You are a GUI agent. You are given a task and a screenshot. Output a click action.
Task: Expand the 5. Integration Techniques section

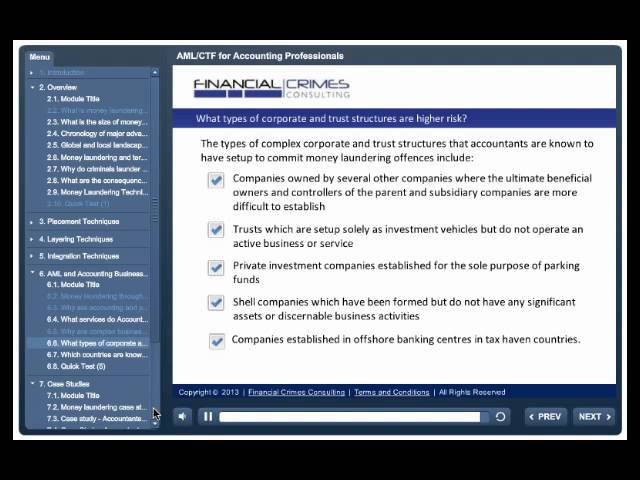(x=32, y=256)
